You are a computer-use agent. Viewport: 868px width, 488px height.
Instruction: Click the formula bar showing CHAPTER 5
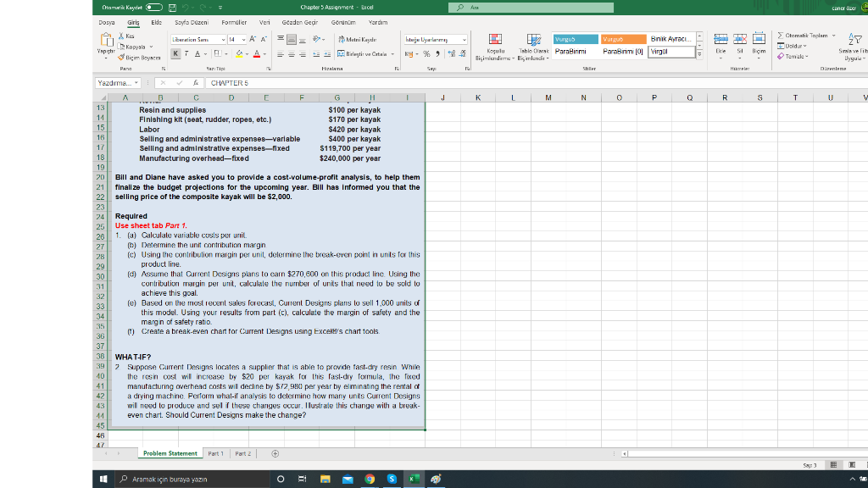(x=537, y=83)
